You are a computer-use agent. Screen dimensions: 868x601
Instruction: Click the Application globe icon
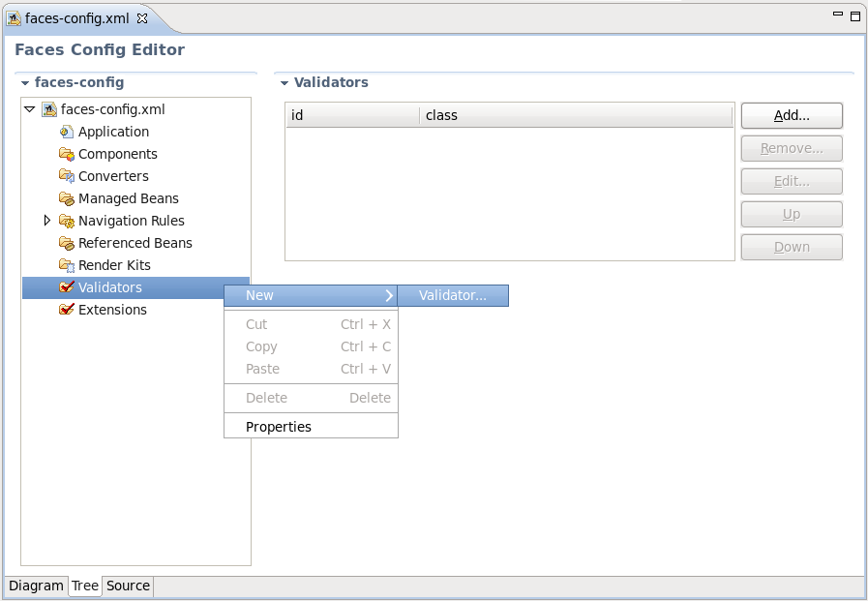[66, 132]
